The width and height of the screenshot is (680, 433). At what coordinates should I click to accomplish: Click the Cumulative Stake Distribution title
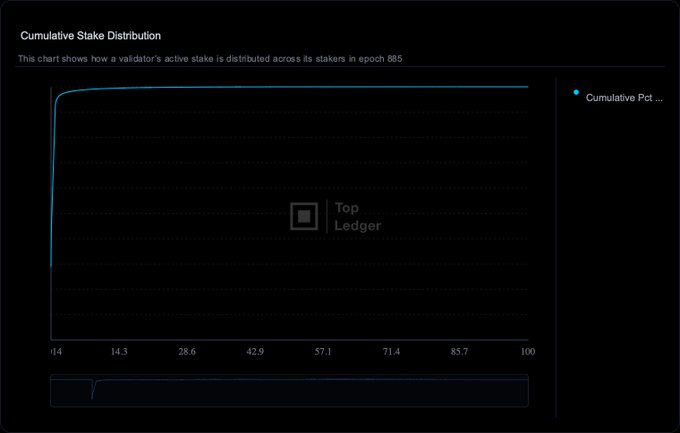click(91, 36)
